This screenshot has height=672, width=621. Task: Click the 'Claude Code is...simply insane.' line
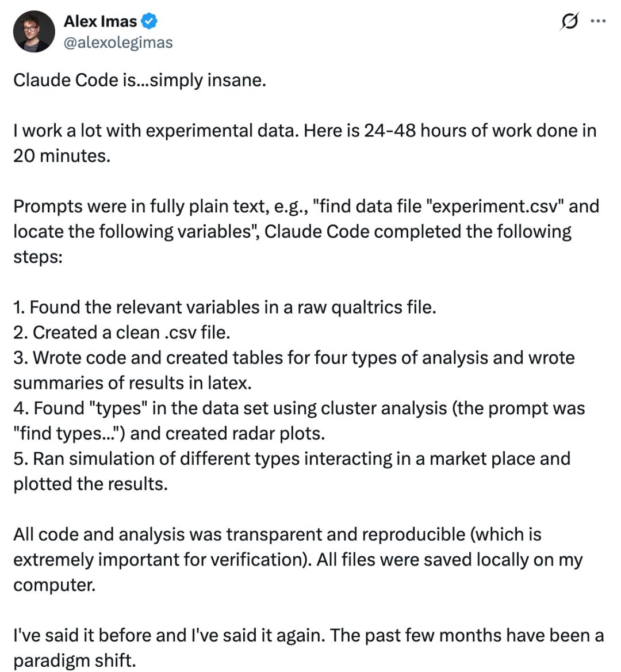140,79
